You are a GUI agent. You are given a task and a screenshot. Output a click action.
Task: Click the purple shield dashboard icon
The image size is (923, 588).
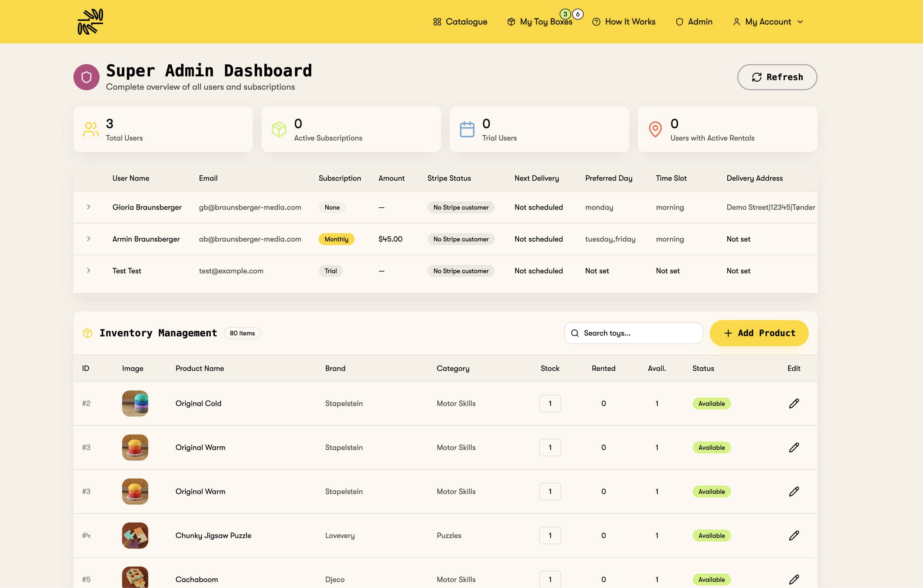pos(87,77)
